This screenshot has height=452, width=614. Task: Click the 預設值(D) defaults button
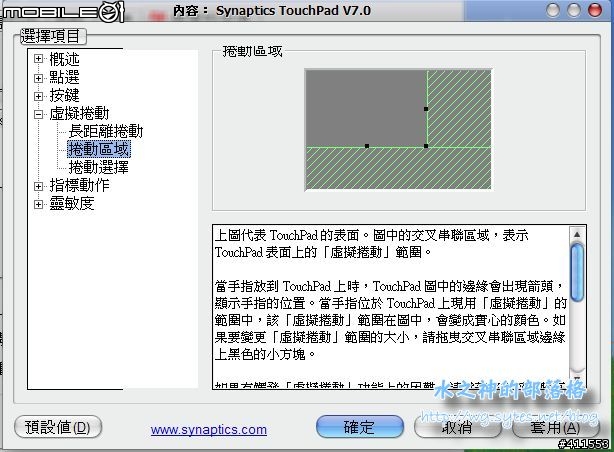(58, 427)
